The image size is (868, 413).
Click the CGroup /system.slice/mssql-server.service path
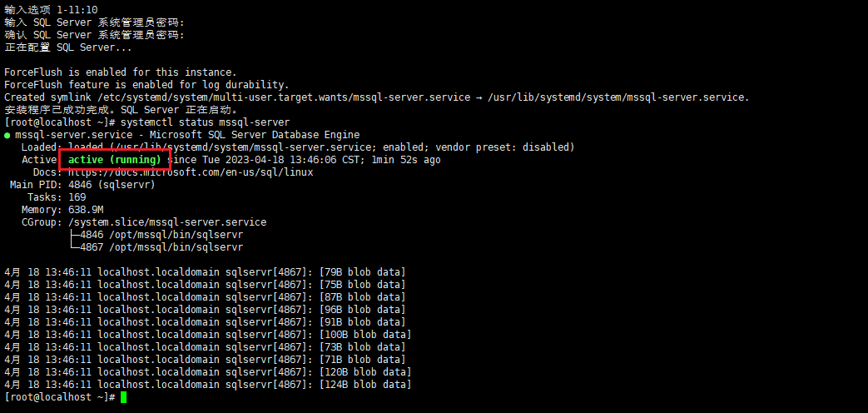[167, 222]
